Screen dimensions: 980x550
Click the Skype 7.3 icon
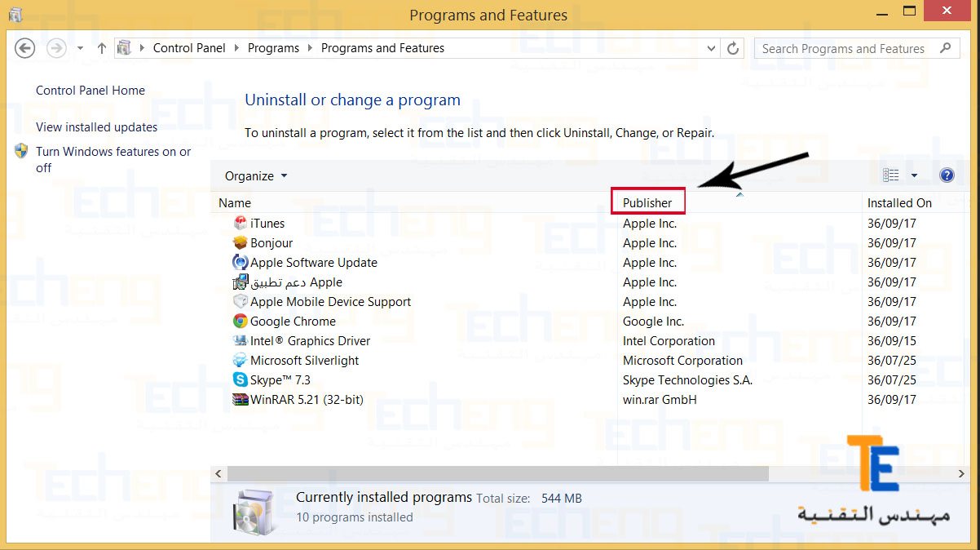pos(240,379)
